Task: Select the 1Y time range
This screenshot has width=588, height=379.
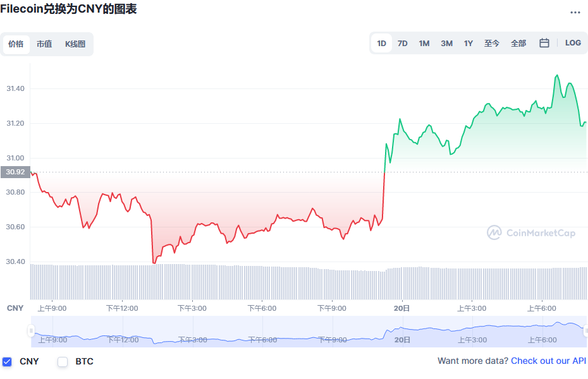Action: click(469, 44)
